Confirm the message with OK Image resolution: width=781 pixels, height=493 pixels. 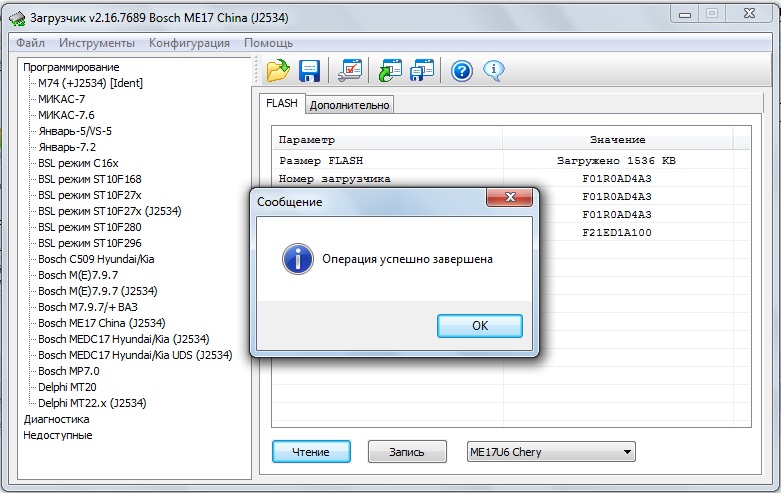point(480,326)
